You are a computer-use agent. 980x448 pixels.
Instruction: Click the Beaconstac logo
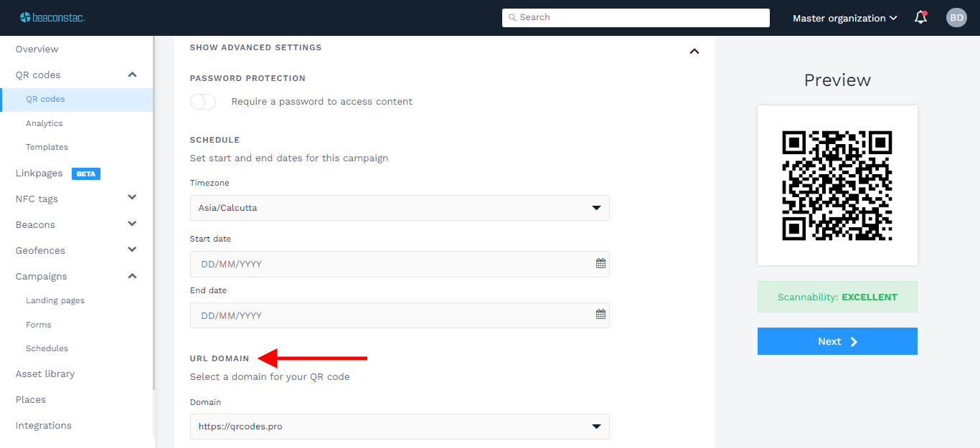[52, 17]
